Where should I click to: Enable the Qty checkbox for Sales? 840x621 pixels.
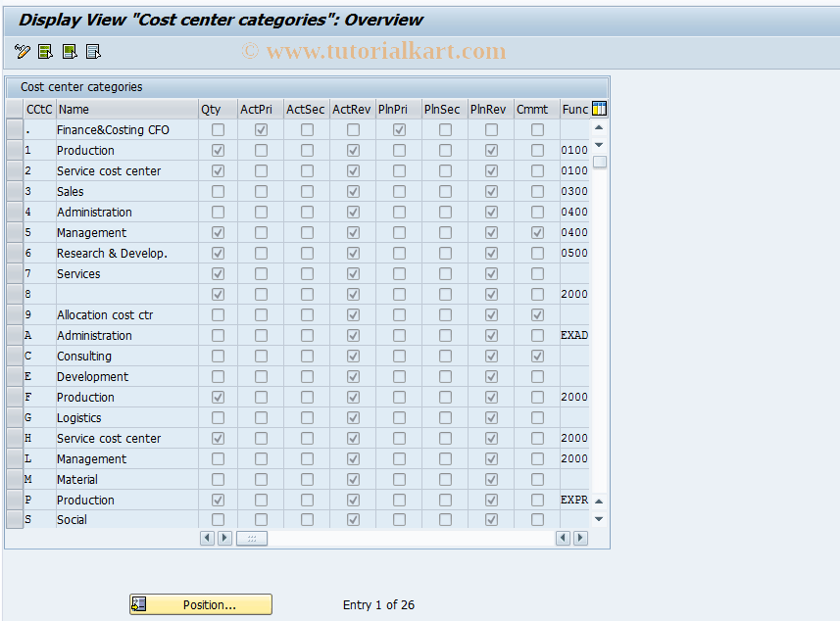(216, 191)
